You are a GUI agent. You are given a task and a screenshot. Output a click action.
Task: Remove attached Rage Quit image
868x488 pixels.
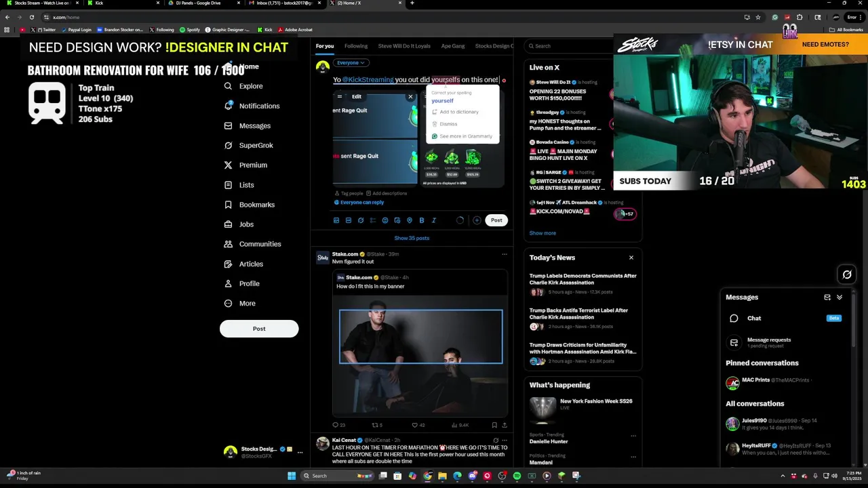[x=410, y=96]
